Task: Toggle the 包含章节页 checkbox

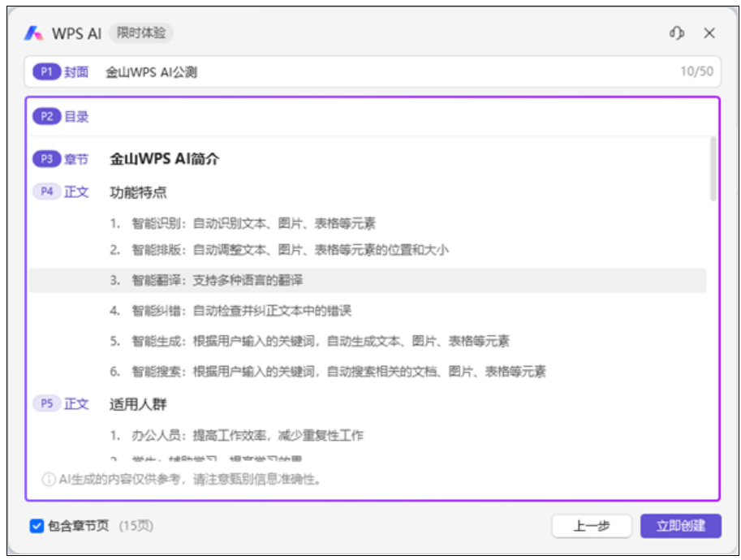Action: (x=37, y=525)
